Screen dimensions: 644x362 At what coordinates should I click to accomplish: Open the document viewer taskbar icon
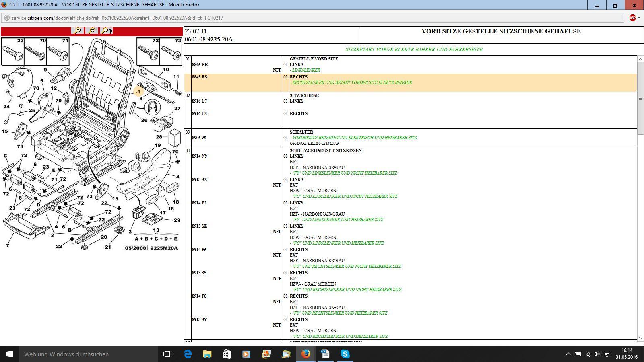(326, 354)
